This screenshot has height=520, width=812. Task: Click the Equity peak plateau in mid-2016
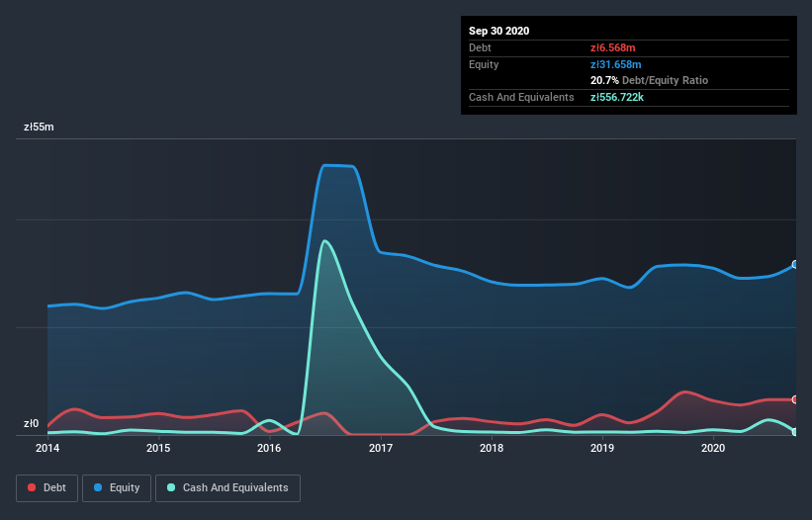point(338,165)
